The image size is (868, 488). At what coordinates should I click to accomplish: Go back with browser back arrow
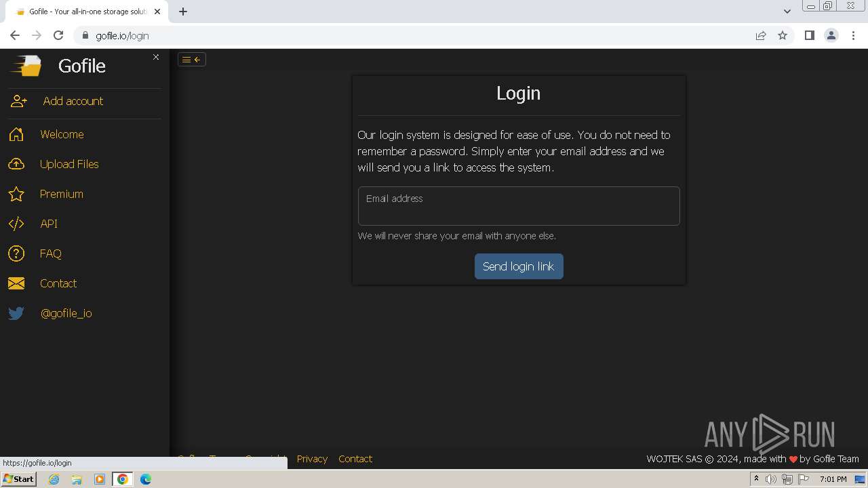click(x=15, y=35)
